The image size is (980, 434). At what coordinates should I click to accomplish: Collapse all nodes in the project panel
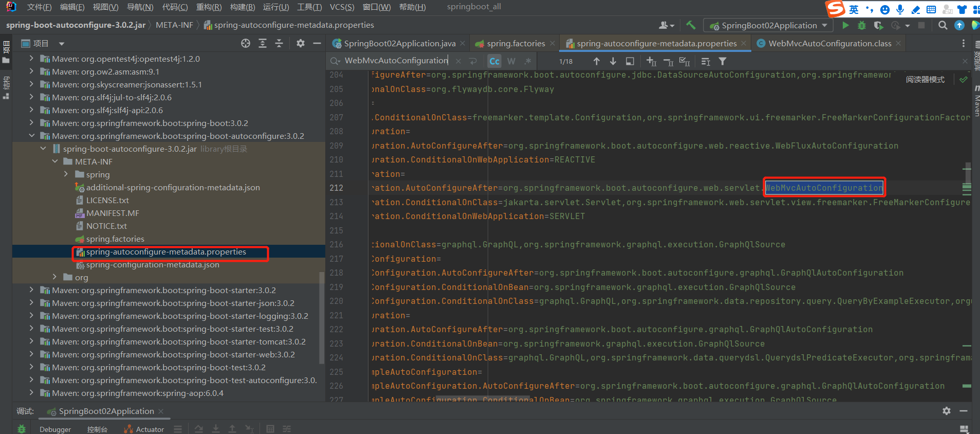pos(279,44)
